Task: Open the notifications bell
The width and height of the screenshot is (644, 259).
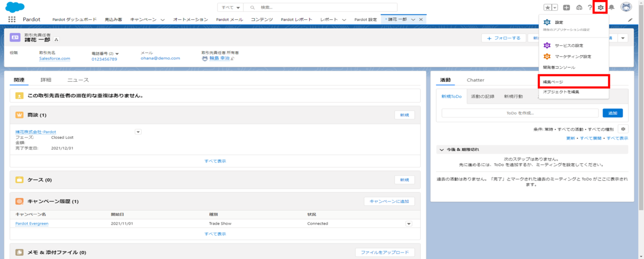Action: [611, 8]
